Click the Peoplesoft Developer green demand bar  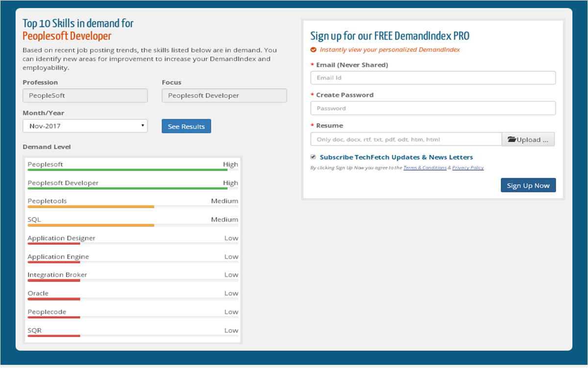(127, 188)
